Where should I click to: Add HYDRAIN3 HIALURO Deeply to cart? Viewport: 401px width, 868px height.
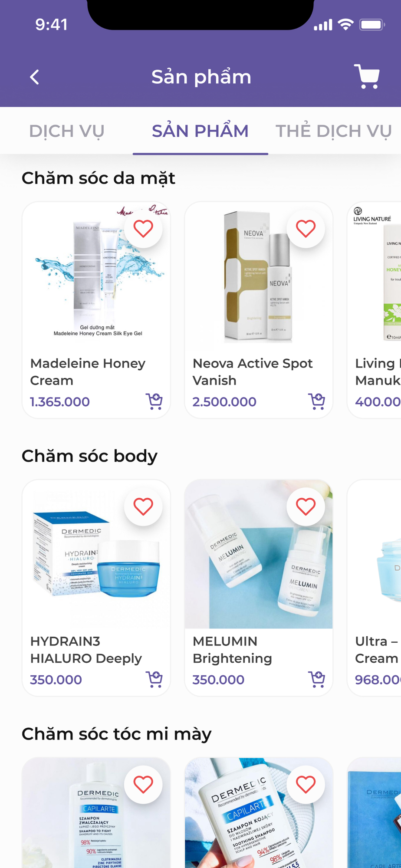pyautogui.click(x=154, y=679)
